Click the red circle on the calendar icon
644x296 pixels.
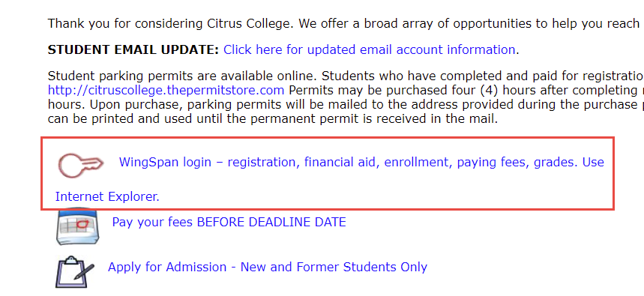coord(82,224)
